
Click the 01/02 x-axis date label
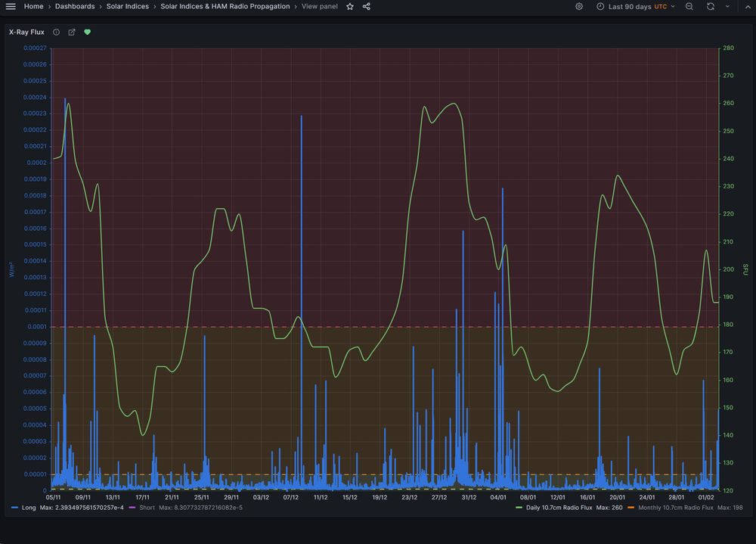click(x=706, y=497)
